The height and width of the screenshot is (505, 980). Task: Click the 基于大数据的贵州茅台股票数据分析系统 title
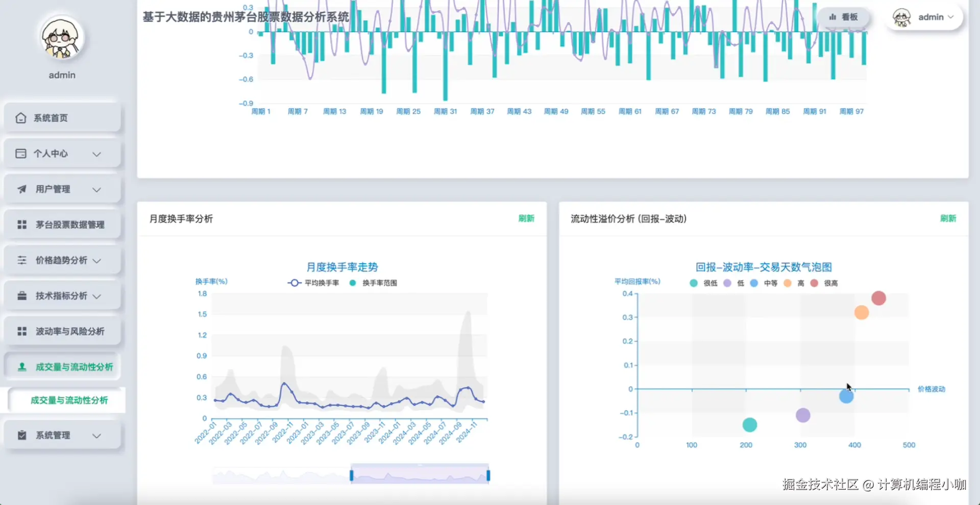coord(246,17)
